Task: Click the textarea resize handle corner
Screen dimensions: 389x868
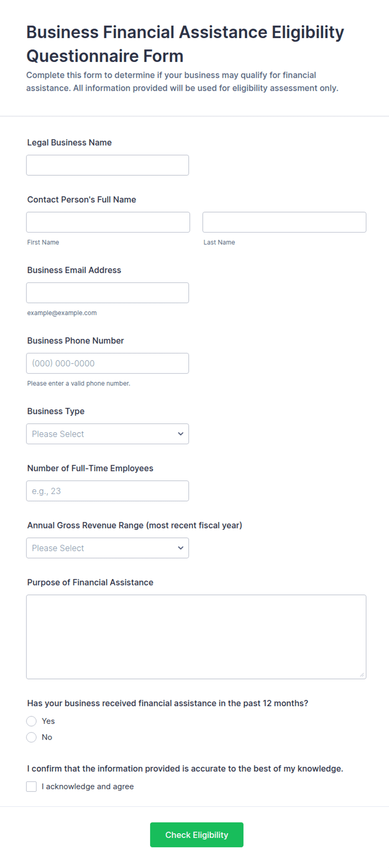Action: [x=362, y=674]
